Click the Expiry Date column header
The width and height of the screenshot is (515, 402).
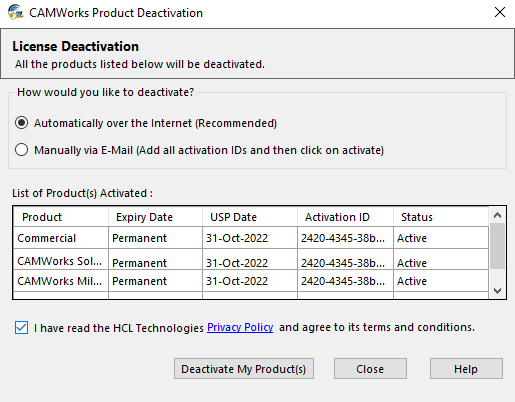tap(155, 217)
